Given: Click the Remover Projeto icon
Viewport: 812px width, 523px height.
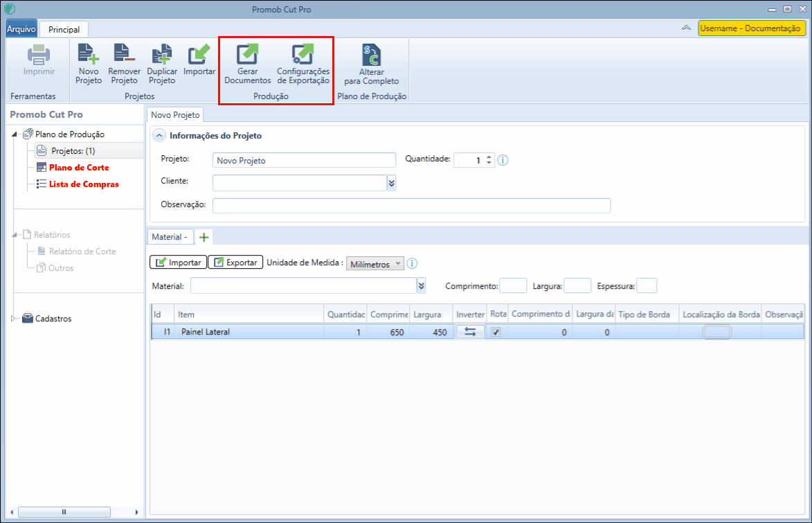Looking at the screenshot, I should (125, 54).
